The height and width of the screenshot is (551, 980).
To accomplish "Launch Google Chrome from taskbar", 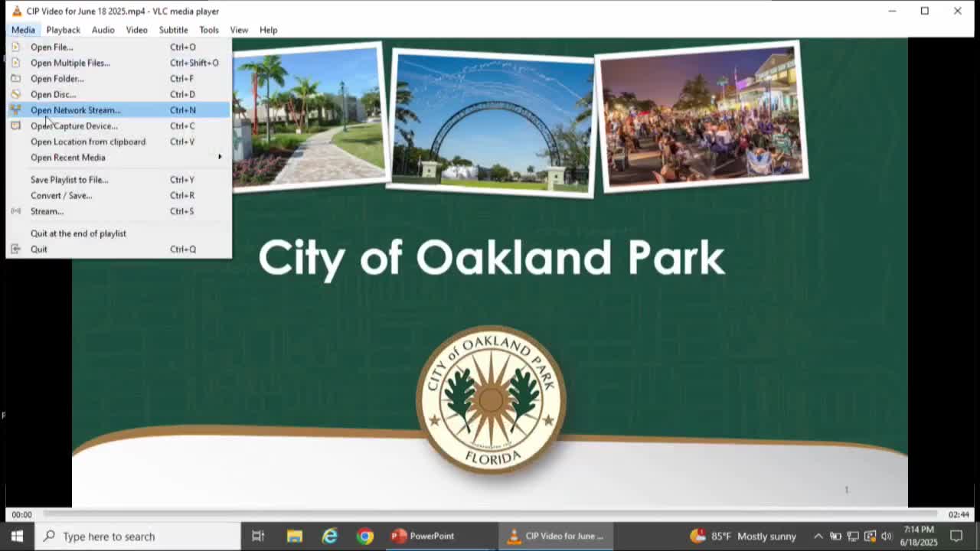I will click(365, 536).
